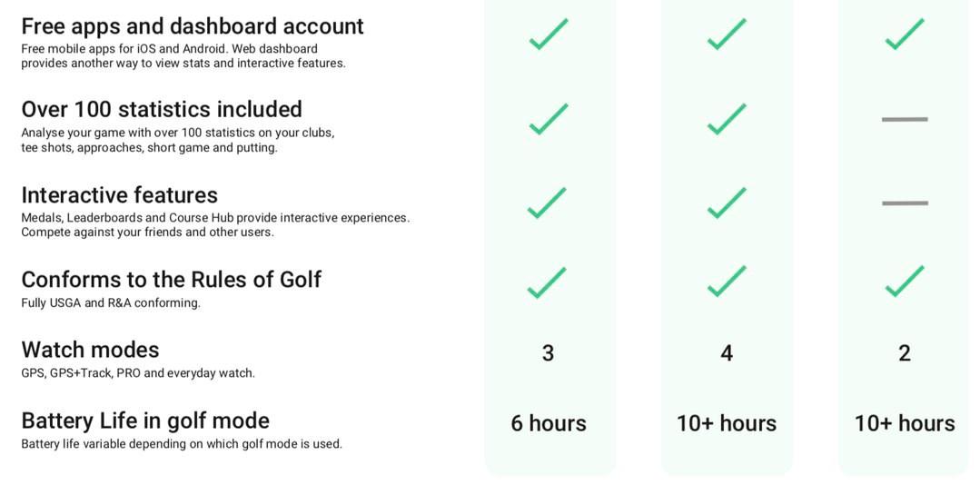Viewport: 980px width, 485px height.
Task: Click the first column checkmark for Over 100 statistics
Action: point(549,119)
